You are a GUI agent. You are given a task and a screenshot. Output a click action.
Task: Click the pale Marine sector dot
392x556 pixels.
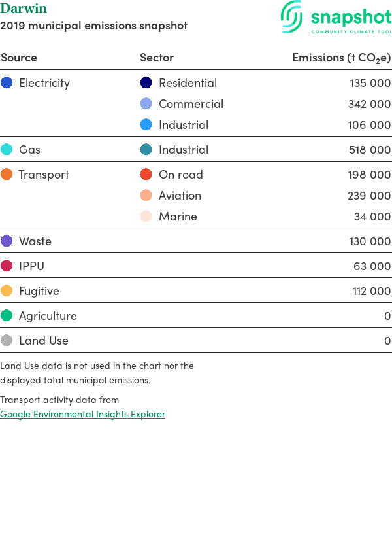[146, 216]
